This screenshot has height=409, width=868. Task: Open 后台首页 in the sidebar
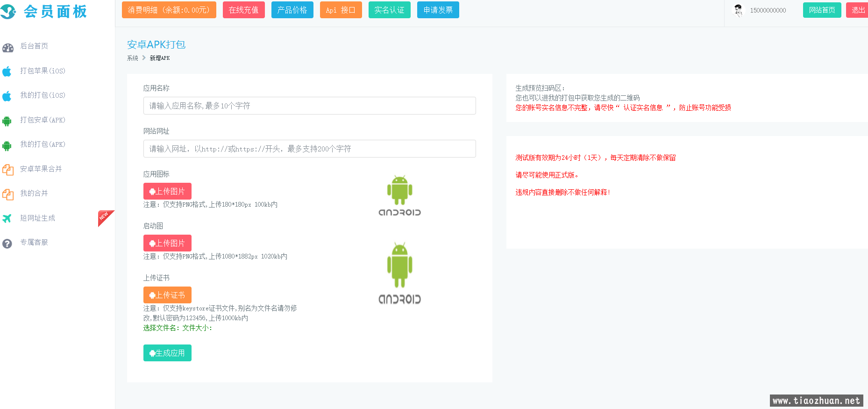tap(34, 46)
